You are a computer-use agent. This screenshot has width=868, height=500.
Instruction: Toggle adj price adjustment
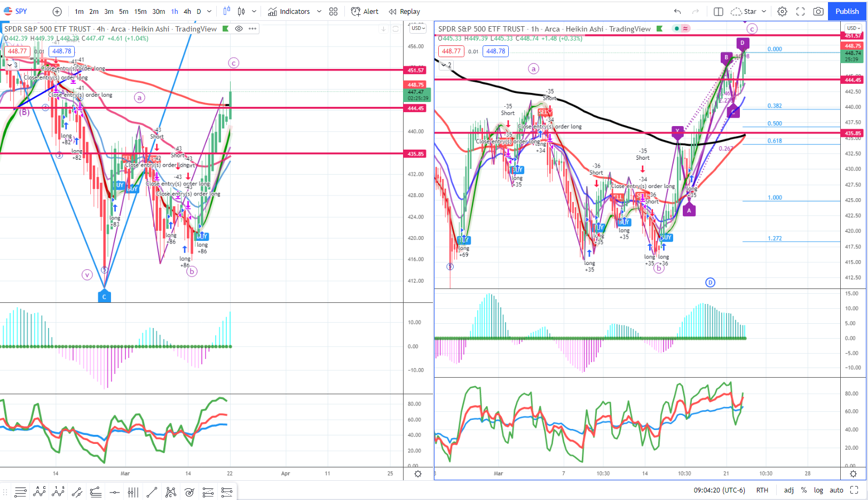(x=788, y=490)
